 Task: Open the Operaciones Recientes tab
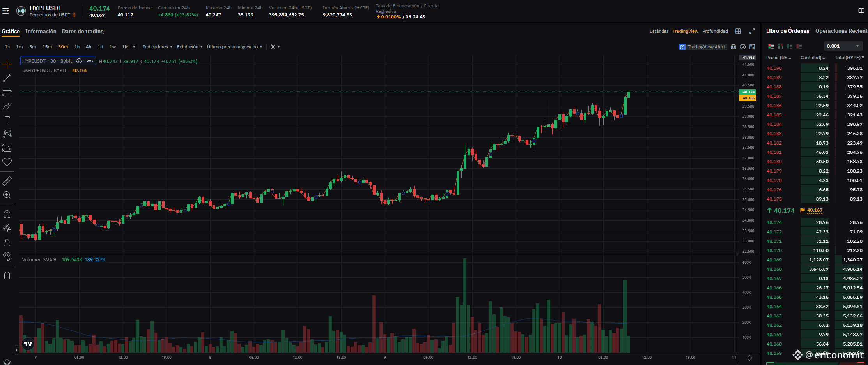(841, 31)
